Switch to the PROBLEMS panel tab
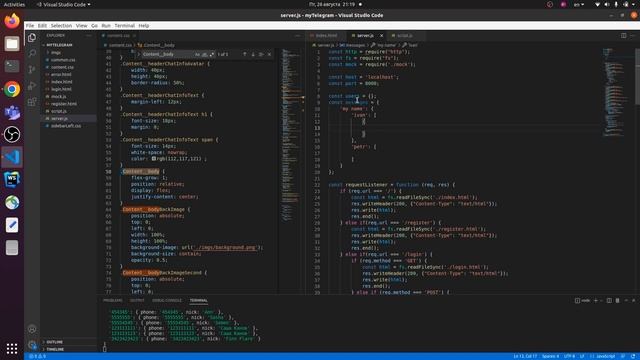Screen dimensions: 640x360 [112, 300]
